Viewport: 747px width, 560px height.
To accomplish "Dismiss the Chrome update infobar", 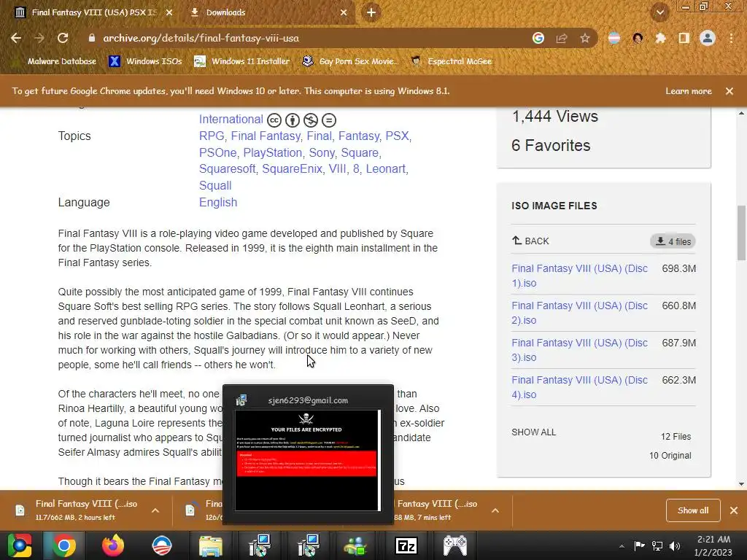I will coord(729,91).
